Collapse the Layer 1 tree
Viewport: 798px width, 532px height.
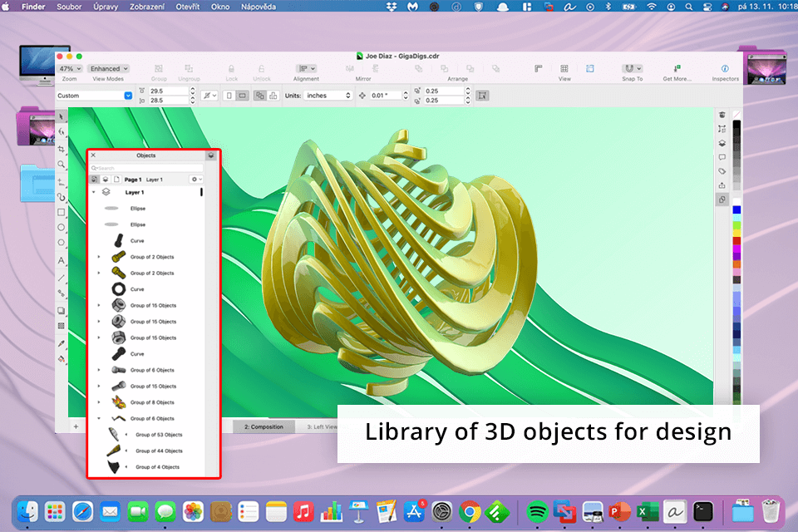[x=94, y=192]
